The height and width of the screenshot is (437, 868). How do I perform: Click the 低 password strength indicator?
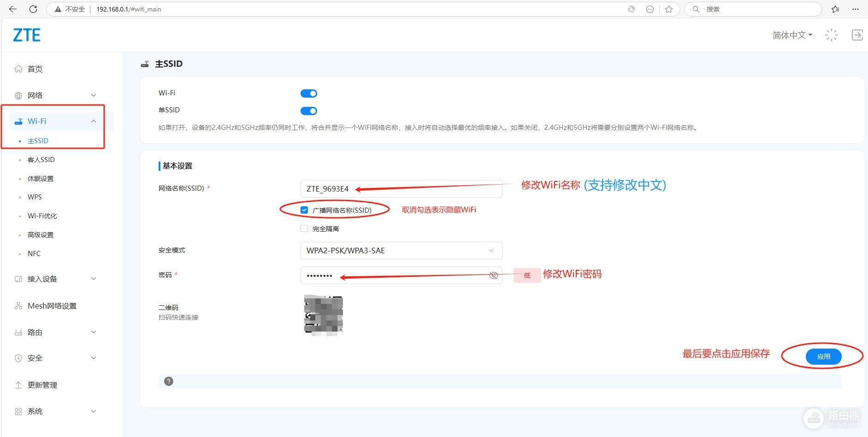[527, 275]
